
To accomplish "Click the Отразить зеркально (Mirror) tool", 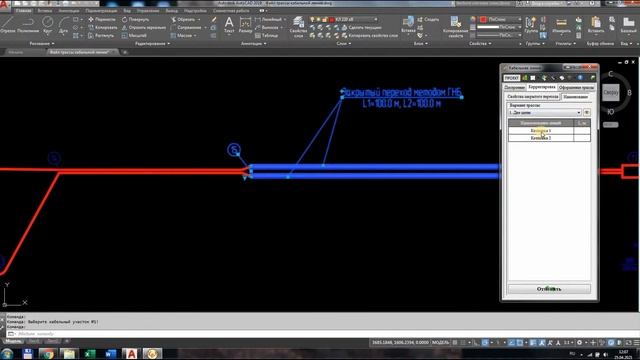I will [x=144, y=27].
